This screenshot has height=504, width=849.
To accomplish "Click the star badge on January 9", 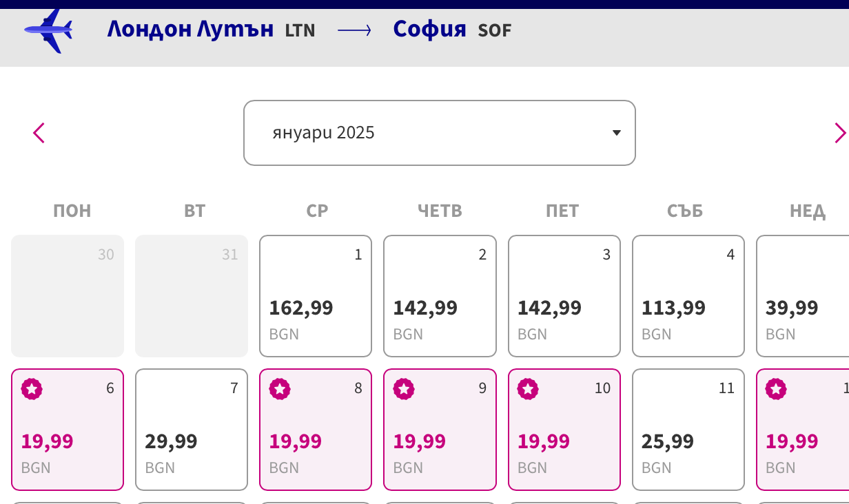I will (404, 389).
